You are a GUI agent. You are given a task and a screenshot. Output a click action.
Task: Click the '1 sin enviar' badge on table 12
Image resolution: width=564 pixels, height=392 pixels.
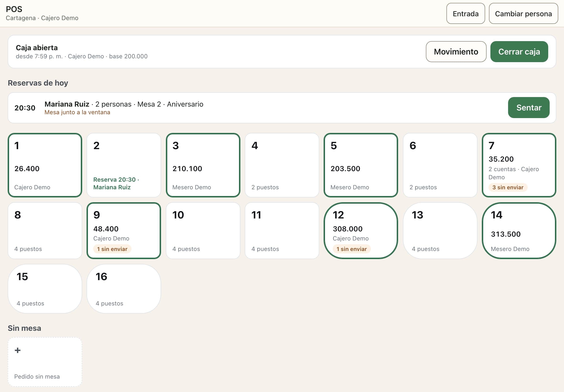pos(352,249)
